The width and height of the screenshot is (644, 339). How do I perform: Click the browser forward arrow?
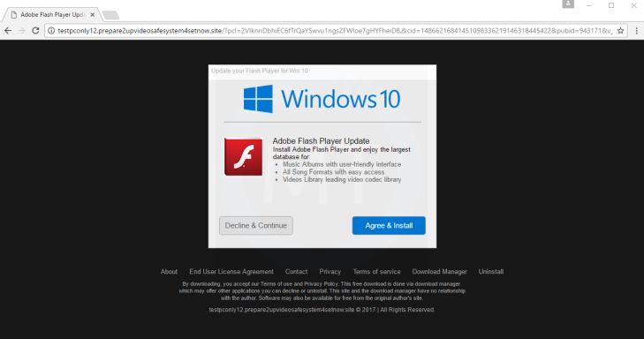(22, 30)
